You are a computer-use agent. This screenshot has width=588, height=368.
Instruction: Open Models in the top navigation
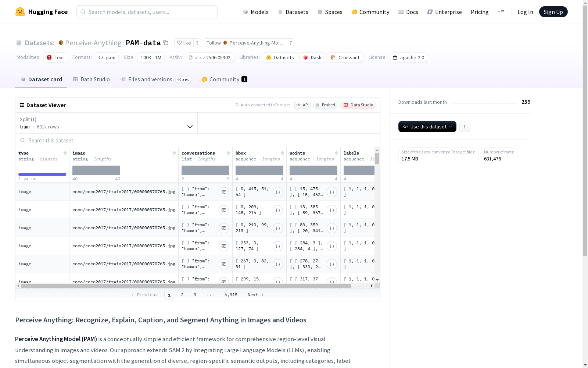coord(256,12)
